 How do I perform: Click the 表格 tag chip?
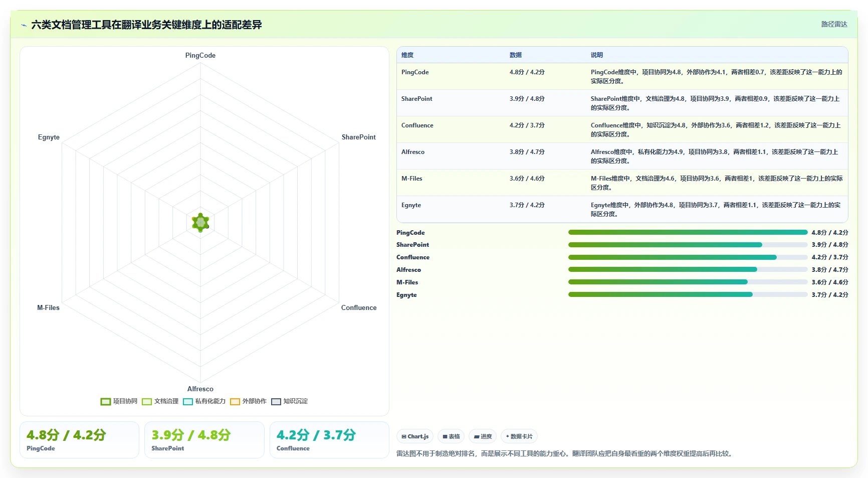coord(451,436)
